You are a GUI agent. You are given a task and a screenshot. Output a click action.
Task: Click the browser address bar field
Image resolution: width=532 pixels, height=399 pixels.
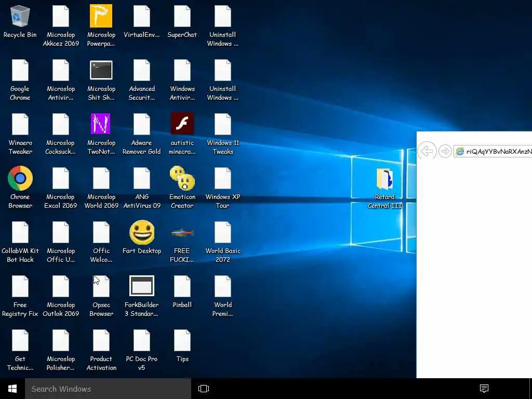493,151
